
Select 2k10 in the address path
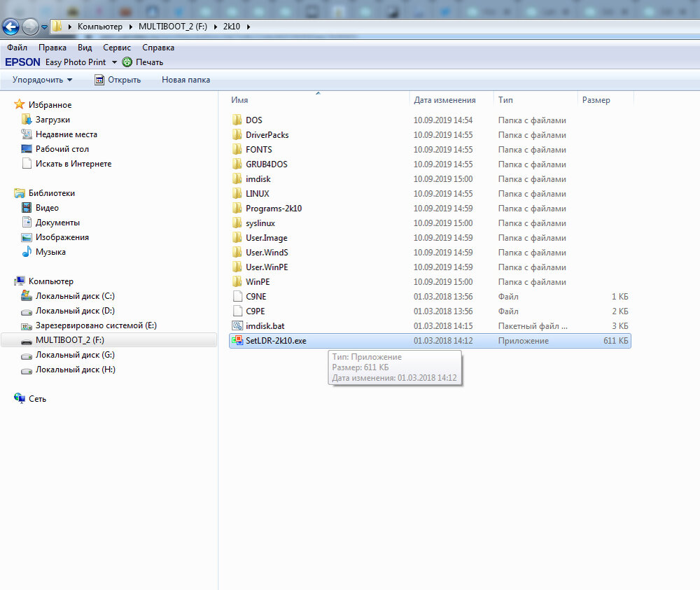click(232, 27)
